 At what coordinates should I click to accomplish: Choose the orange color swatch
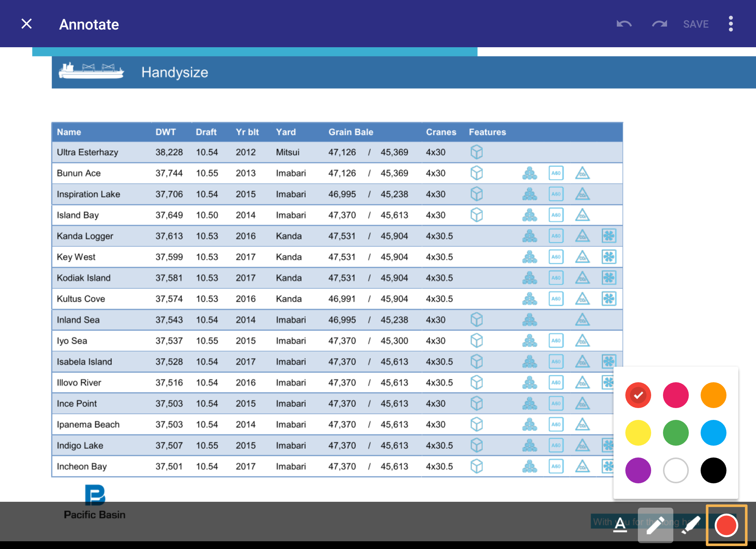pos(714,395)
